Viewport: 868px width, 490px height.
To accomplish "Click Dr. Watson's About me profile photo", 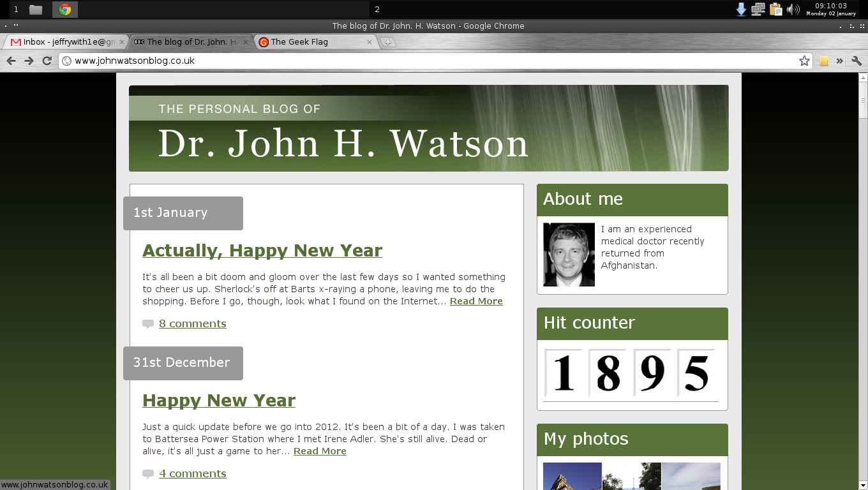I will click(x=568, y=254).
